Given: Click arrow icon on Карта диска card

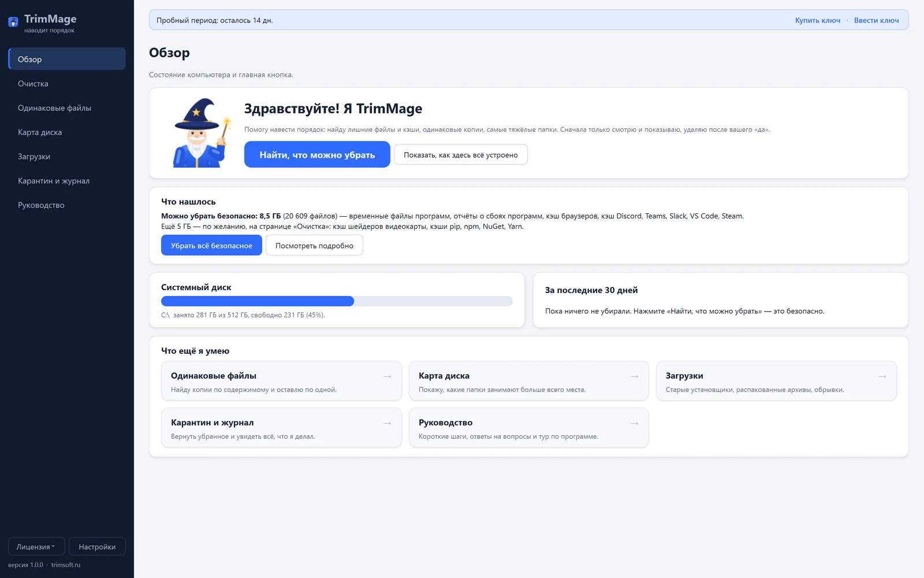Looking at the screenshot, I should [x=634, y=376].
